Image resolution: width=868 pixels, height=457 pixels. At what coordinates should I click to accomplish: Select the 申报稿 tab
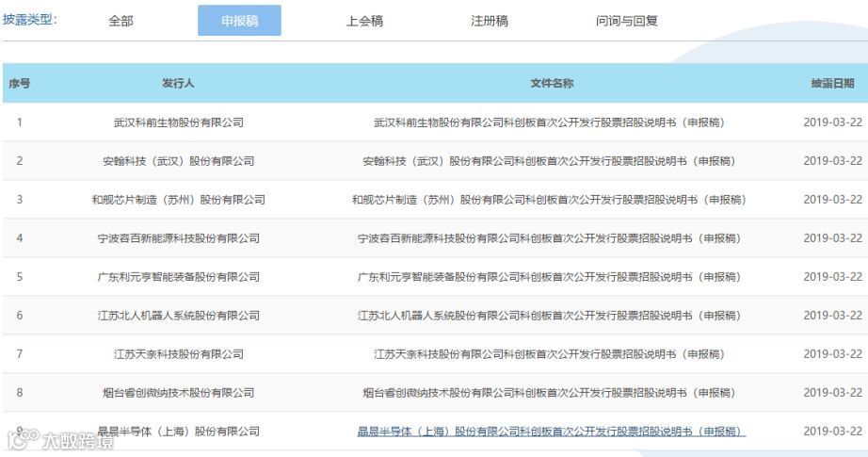tap(239, 21)
